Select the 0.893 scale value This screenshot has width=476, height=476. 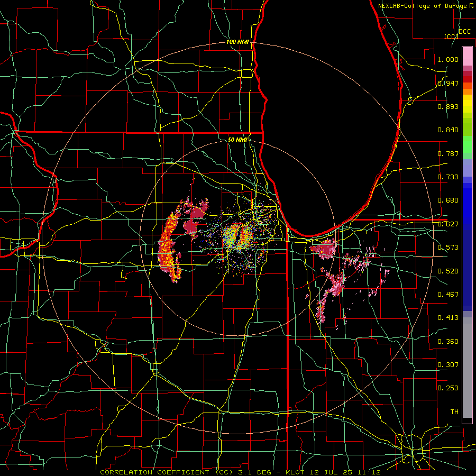pyautogui.click(x=448, y=106)
